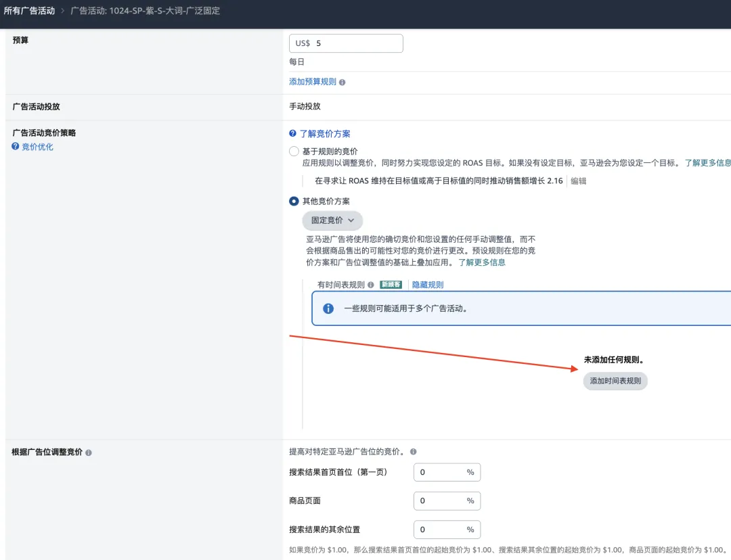
Task: Click the 广告活动: 1024-SP-紫-S-大词-广泛固定 breadcrumb text
Action: (145, 11)
